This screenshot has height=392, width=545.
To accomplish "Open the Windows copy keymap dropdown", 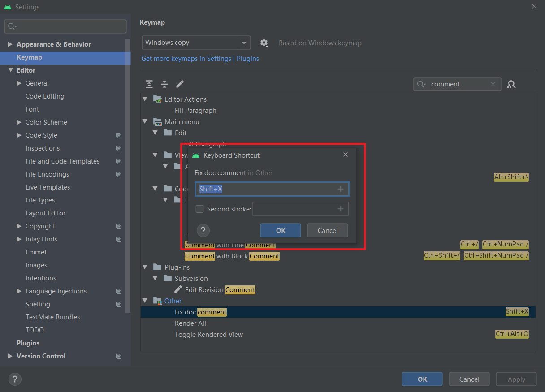I will coord(196,43).
